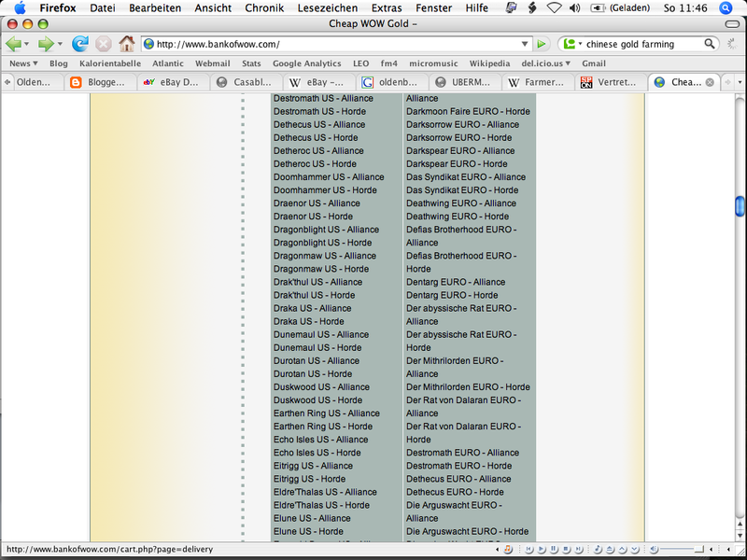Go to the Home page icon
Viewport: 747px width, 560px height.
127,44
